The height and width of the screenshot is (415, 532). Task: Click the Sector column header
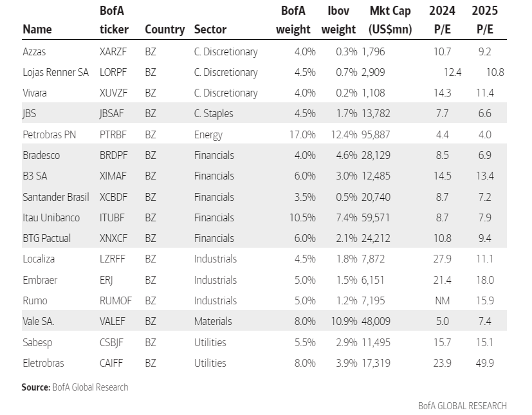click(x=210, y=29)
